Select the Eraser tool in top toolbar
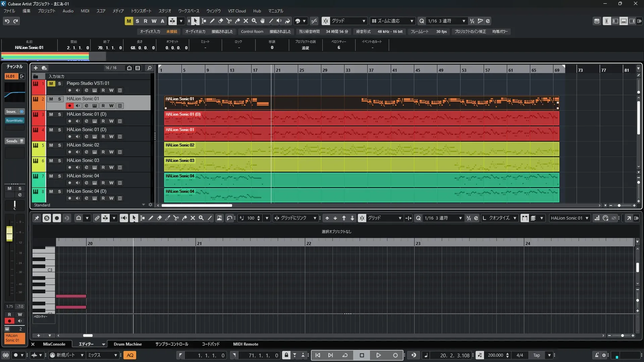 tap(221, 21)
